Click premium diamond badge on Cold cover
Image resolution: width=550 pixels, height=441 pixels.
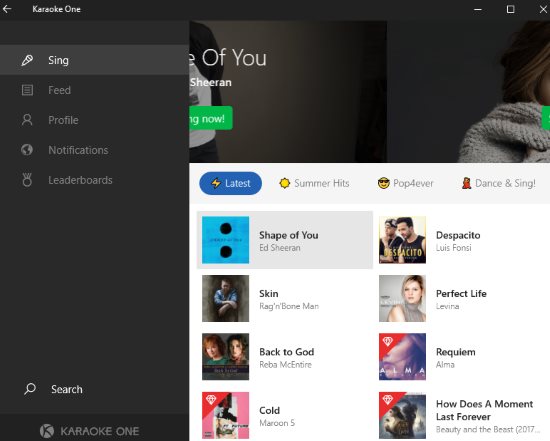211,400
